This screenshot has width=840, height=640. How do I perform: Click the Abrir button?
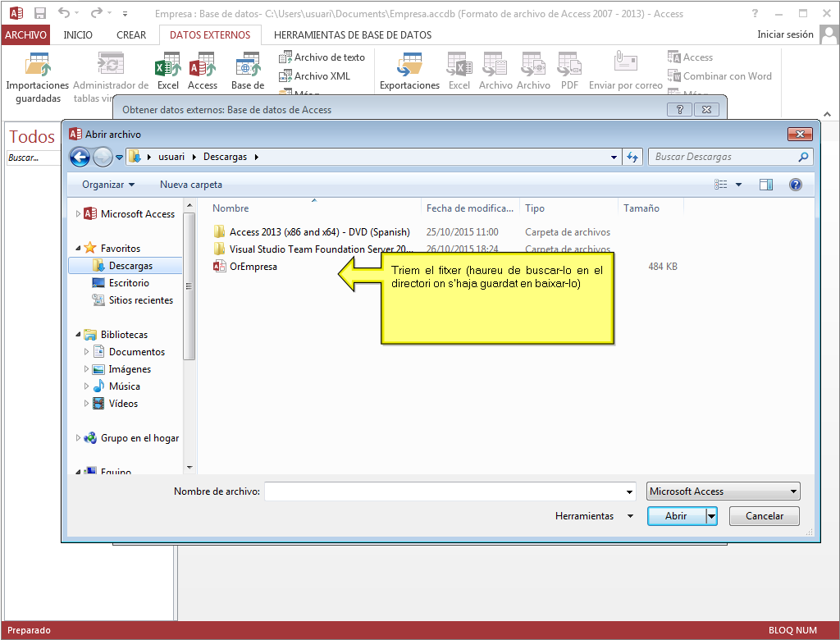676,516
